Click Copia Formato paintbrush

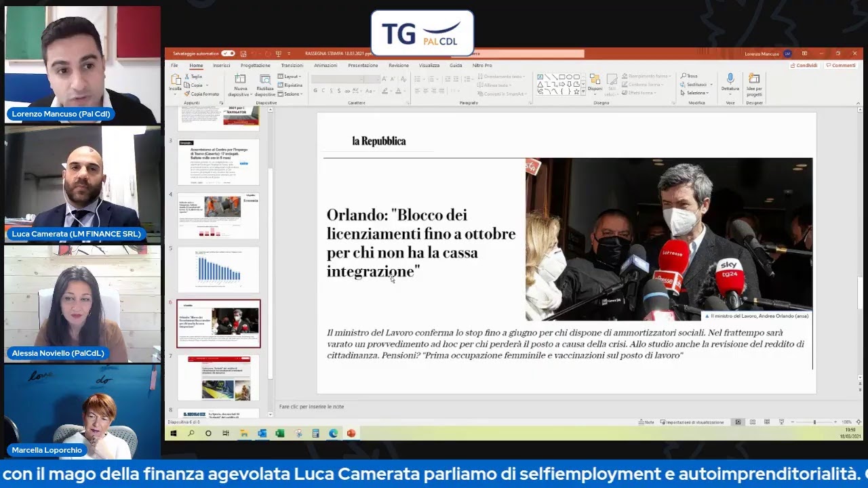pyautogui.click(x=187, y=94)
